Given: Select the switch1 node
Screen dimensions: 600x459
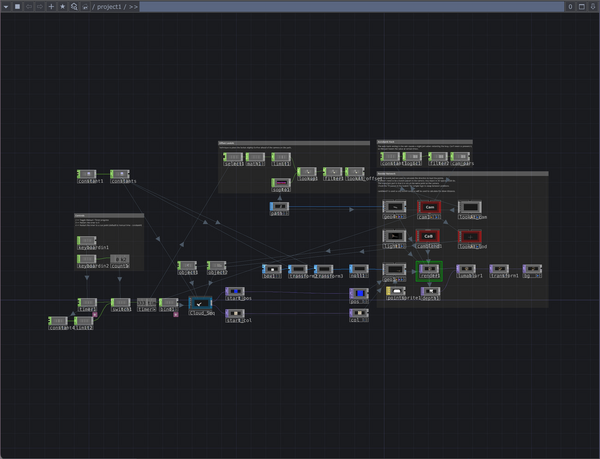Looking at the screenshot, I should point(121,303).
